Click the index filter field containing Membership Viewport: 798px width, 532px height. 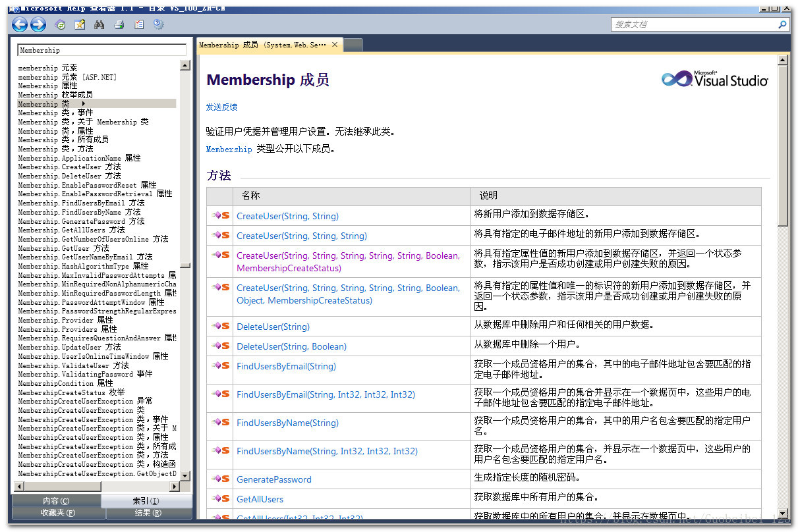pyautogui.click(x=102, y=50)
